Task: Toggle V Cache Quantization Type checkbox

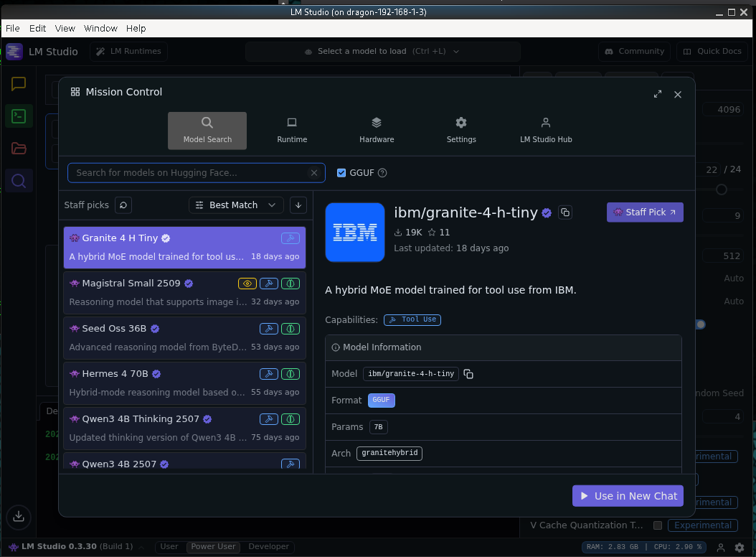Action: (x=658, y=525)
